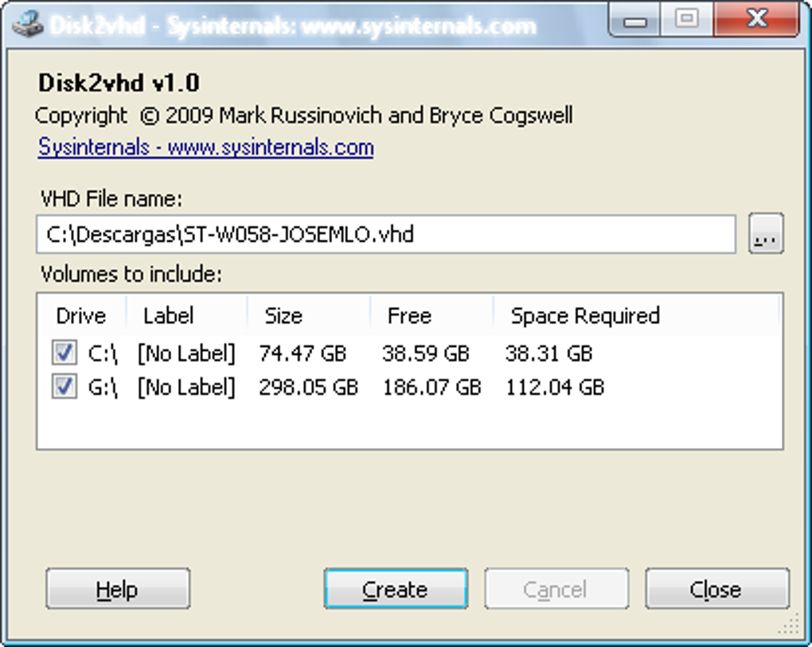Click the Help button
Viewport: 812px width, 647px height.
(118, 589)
